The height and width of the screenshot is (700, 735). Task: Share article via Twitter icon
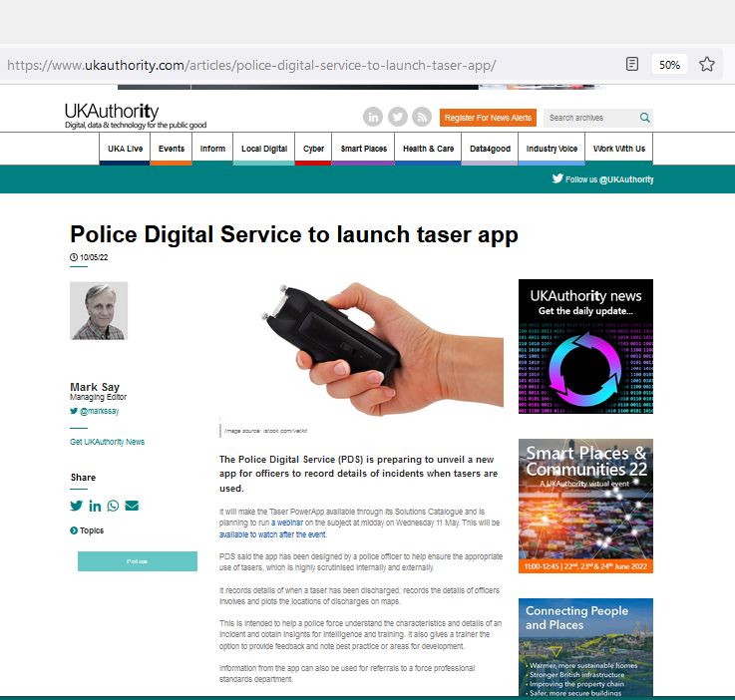coord(76,506)
